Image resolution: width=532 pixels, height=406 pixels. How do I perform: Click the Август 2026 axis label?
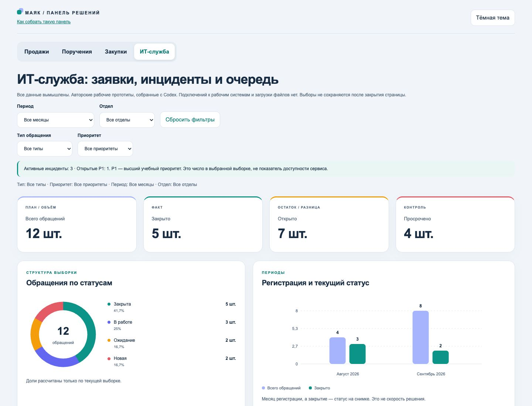(x=348, y=374)
